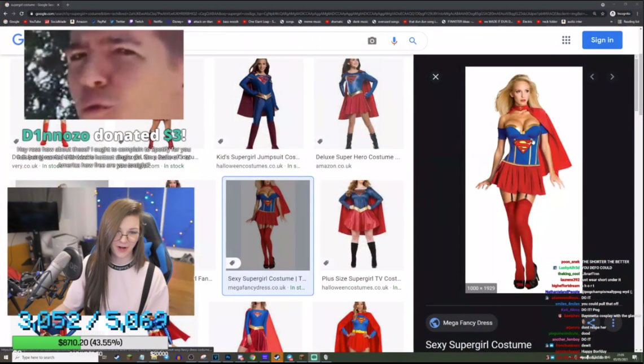Open Plus Size Supergirl TV Cost... caption
644x364 pixels.
tap(361, 279)
